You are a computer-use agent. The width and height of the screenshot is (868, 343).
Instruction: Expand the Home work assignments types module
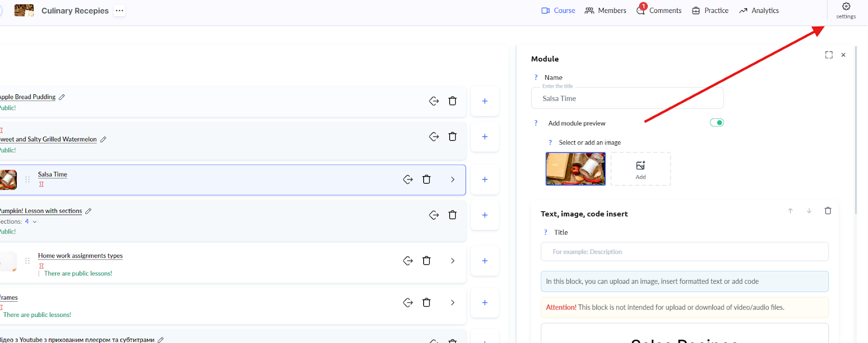[452, 261]
